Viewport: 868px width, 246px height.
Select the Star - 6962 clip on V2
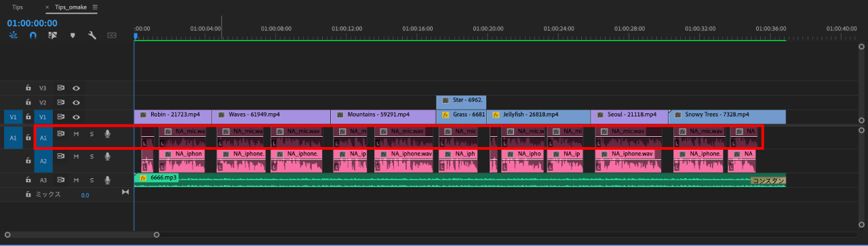(461, 102)
